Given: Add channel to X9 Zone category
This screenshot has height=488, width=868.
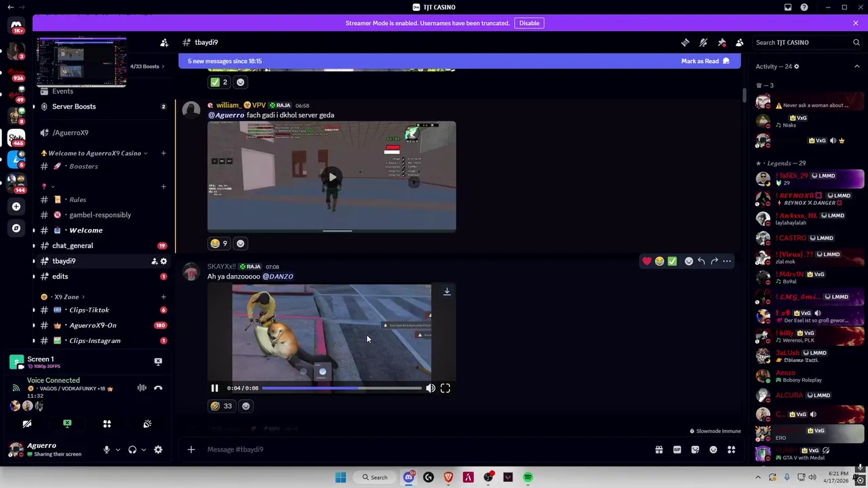Looking at the screenshot, I should pos(163,297).
